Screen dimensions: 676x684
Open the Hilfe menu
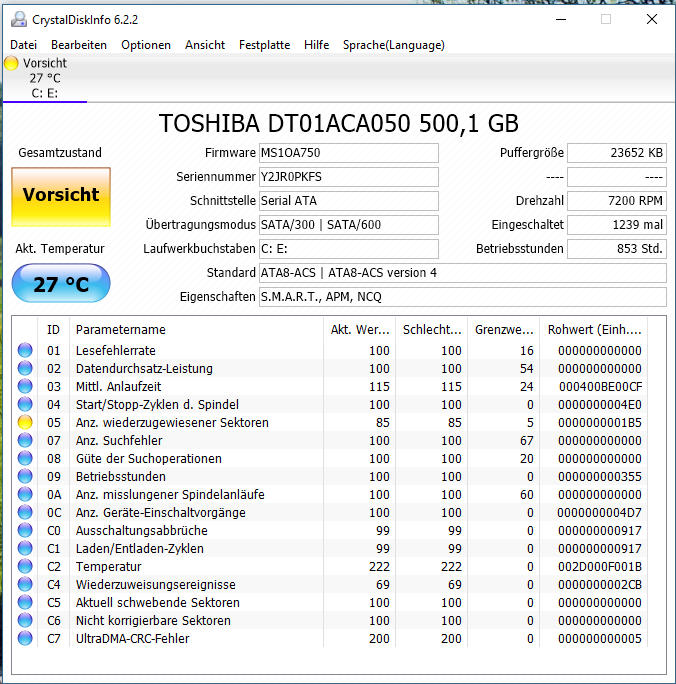click(317, 45)
